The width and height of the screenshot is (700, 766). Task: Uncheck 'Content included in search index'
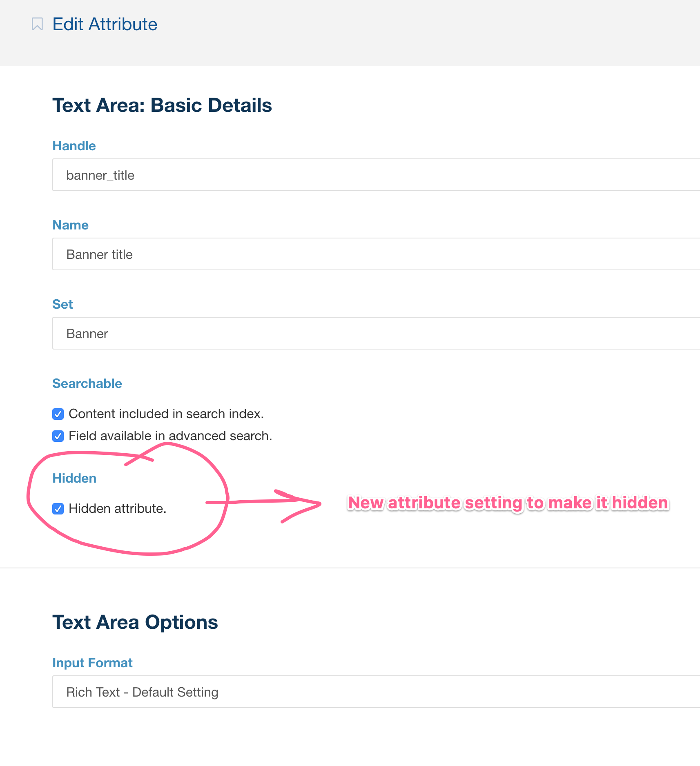58,414
